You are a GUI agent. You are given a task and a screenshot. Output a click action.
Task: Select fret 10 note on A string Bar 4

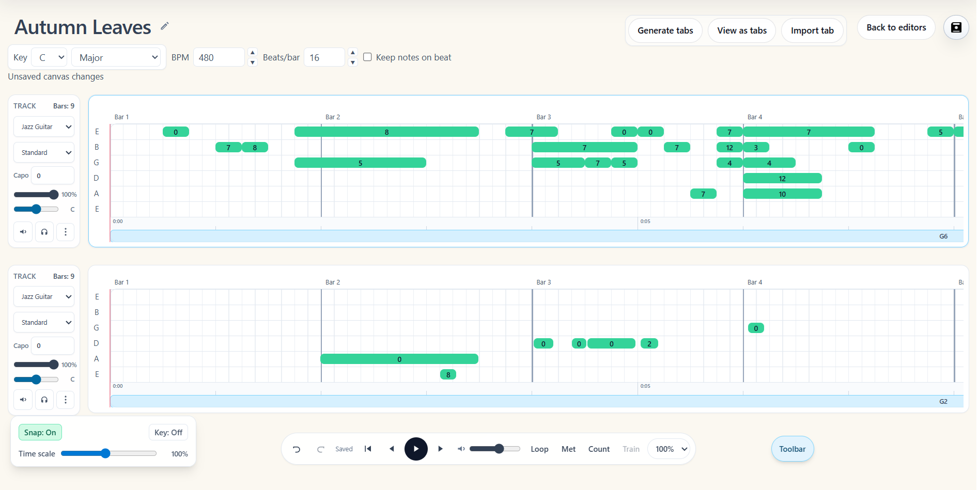tap(782, 194)
